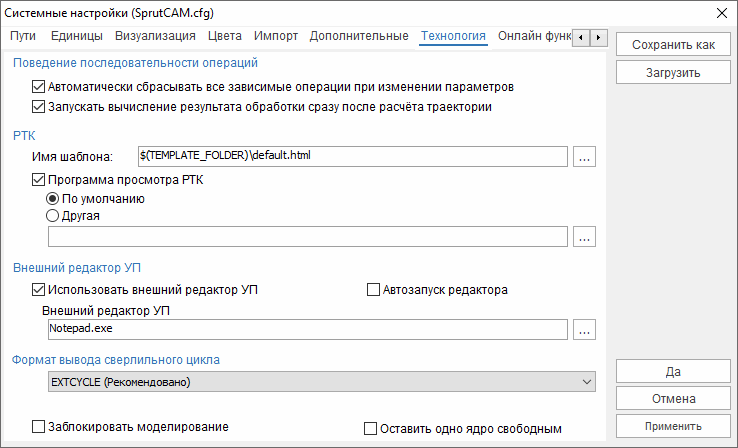Go to the Визуализация tab
Viewport: 738px width, 448px height.
click(x=155, y=36)
